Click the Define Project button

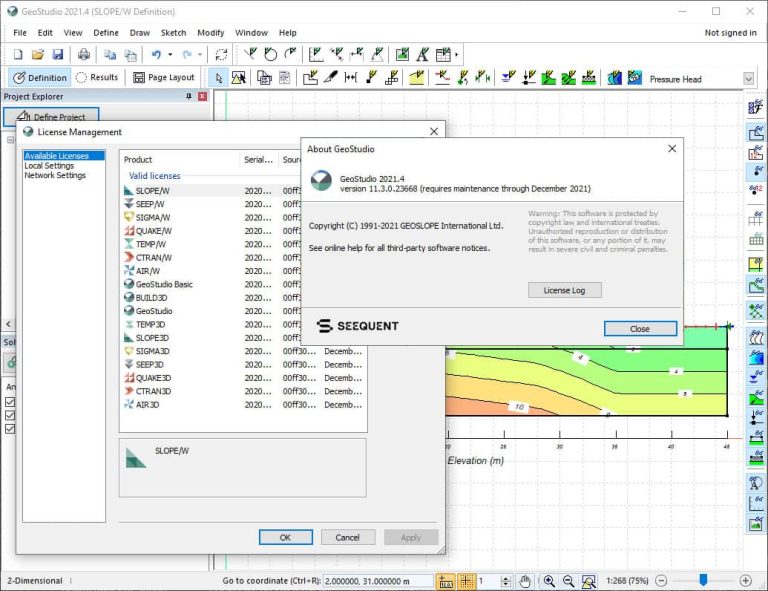pos(51,116)
